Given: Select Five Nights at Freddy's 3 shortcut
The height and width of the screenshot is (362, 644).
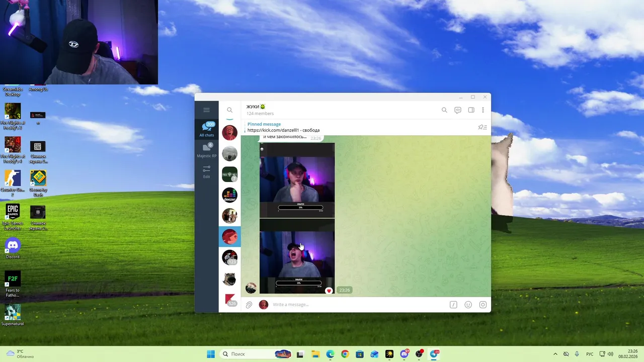Looking at the screenshot, I should click(13, 116).
